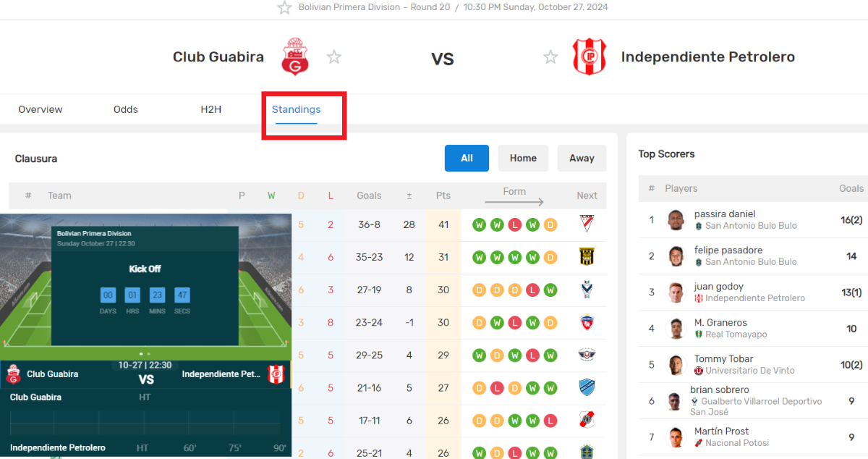Star the Bolivian Primera Division league

click(x=284, y=7)
